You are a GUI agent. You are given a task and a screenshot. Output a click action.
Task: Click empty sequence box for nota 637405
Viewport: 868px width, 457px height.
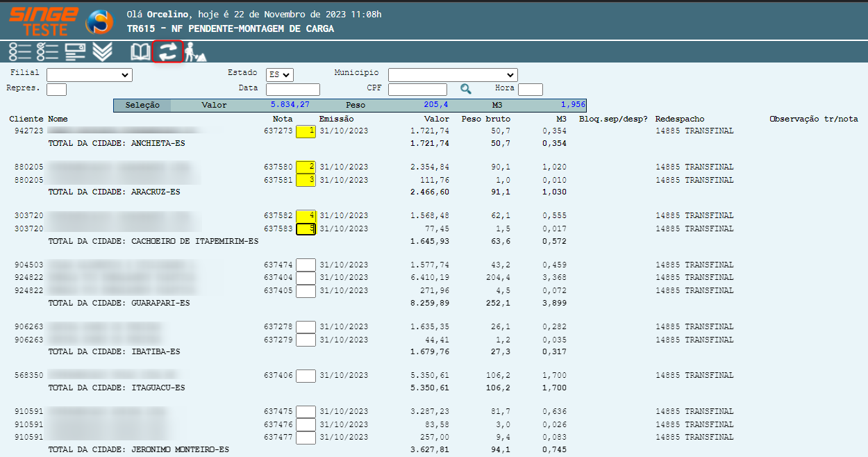click(306, 291)
